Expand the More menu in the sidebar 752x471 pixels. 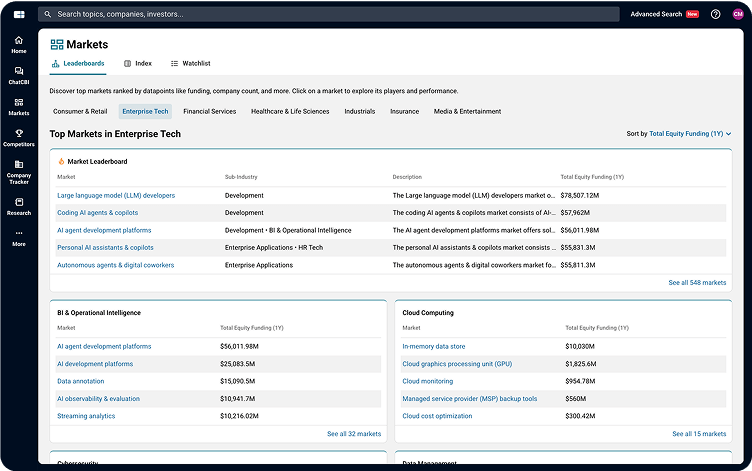pyautogui.click(x=18, y=236)
